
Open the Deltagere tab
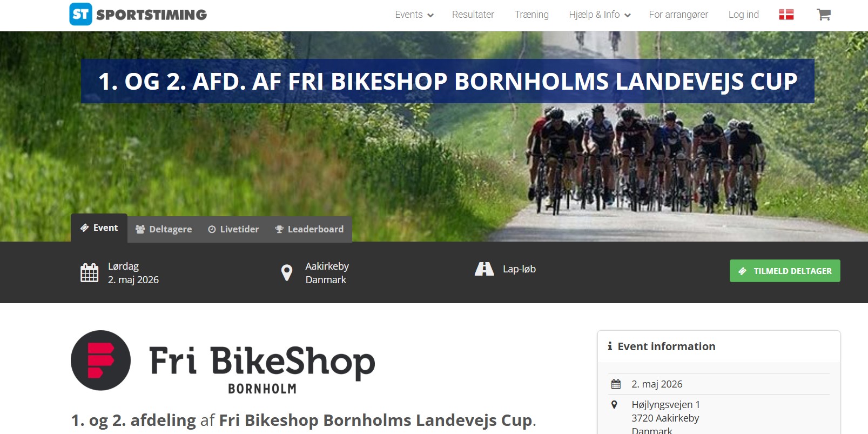click(164, 229)
